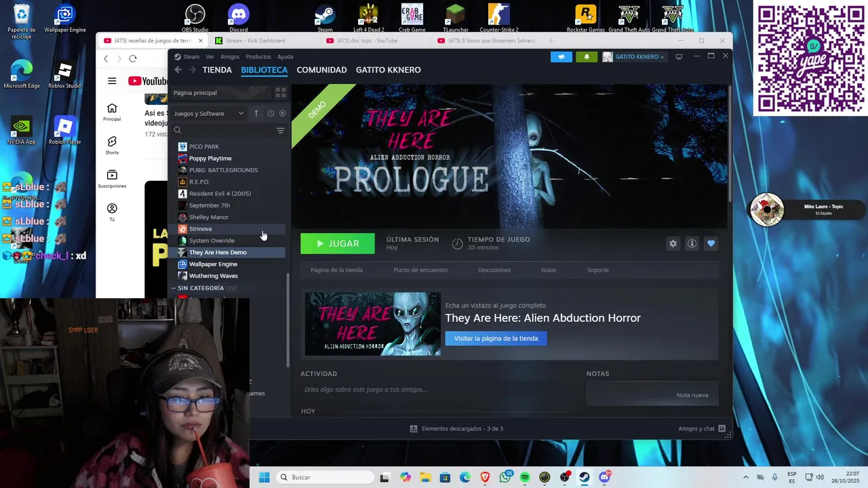Open the advanced filter options icon in library search

pyautogui.click(x=280, y=130)
